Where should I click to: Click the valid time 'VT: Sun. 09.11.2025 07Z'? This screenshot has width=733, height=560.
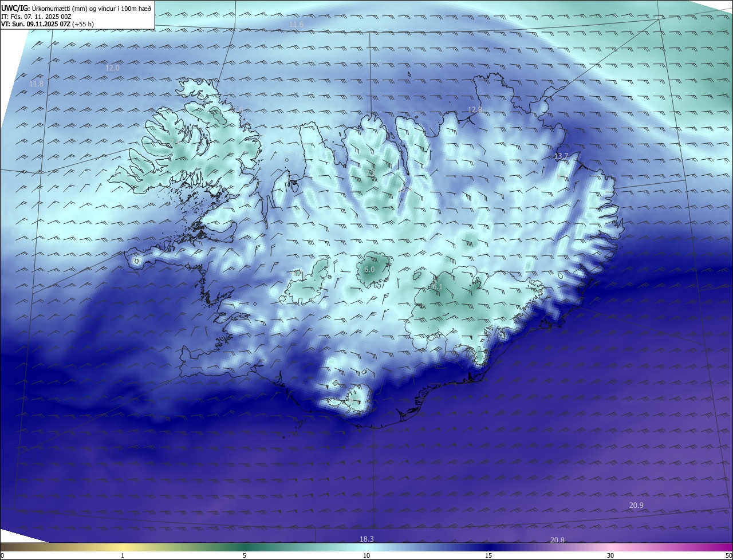36,24
